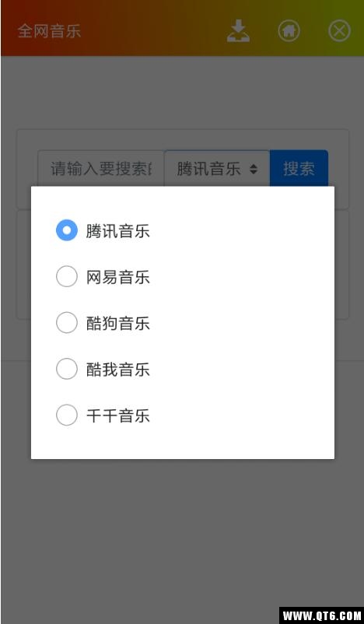Viewport: 364px width, 624px height.
Task: Go to home via house icon
Action: (289, 30)
